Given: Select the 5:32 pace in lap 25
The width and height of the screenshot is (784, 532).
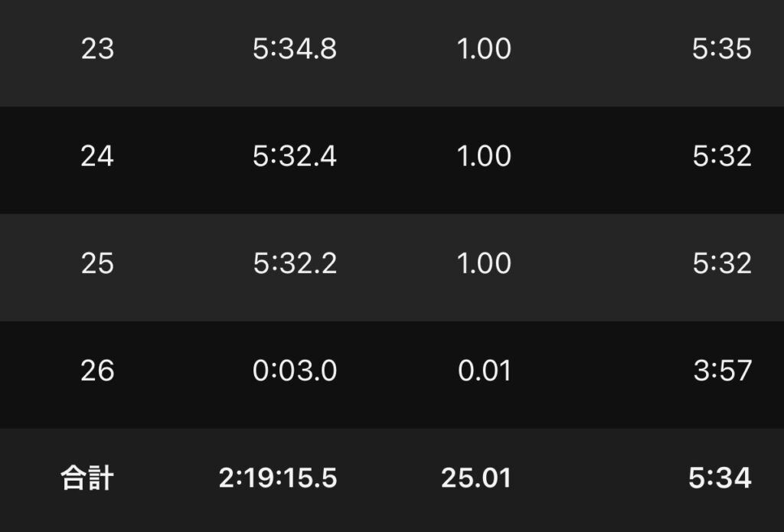Looking at the screenshot, I should click(721, 264).
